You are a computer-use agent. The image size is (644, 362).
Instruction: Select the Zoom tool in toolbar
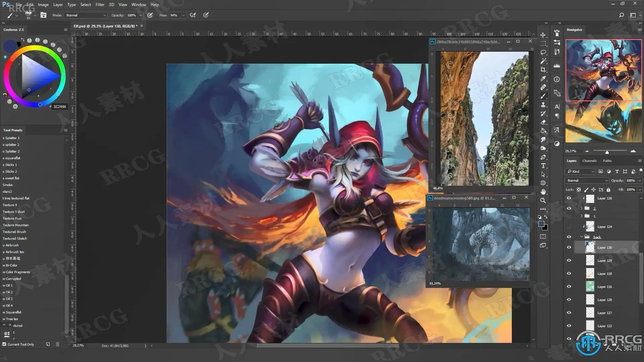click(543, 201)
